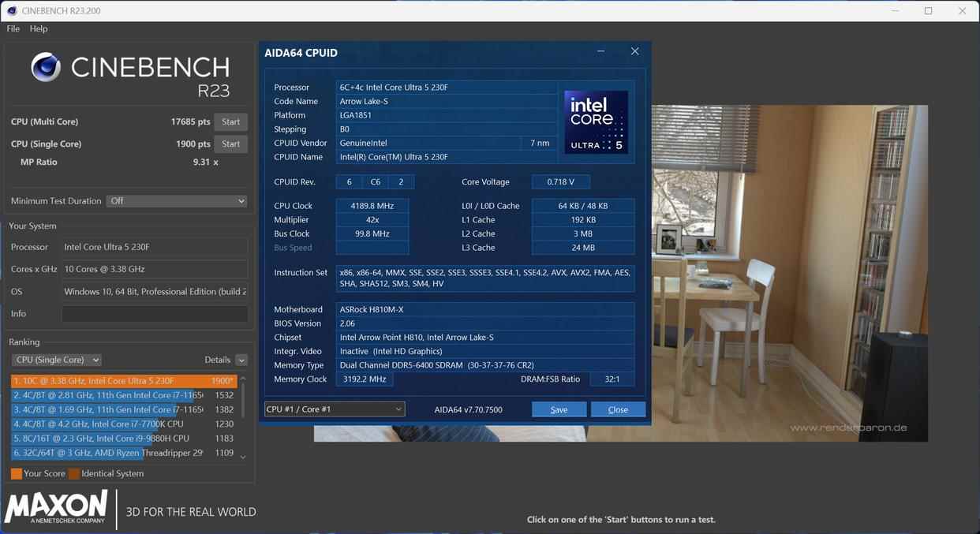The height and width of the screenshot is (534, 980).
Task: Click the CPU Clock value 4189.8 MHz
Action: coord(372,206)
